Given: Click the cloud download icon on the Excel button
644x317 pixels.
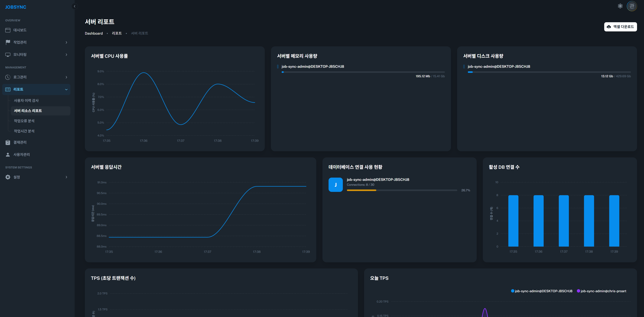Looking at the screenshot, I should tap(609, 27).
